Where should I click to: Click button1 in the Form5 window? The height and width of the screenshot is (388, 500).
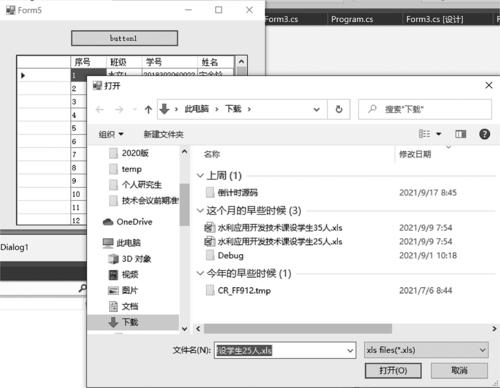[x=124, y=38]
